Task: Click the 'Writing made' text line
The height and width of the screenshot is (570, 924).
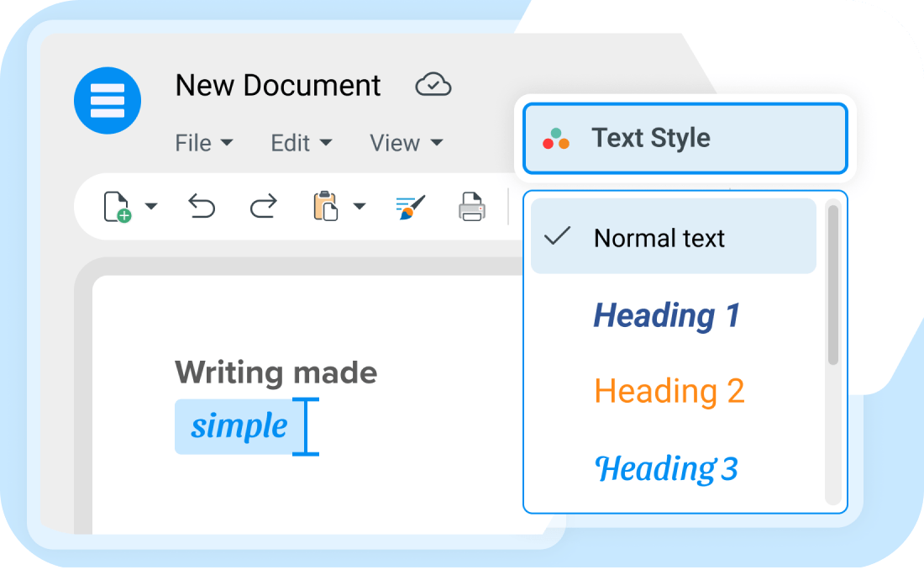Action: 276,372
